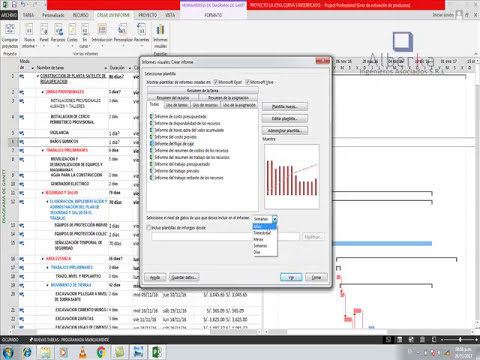Collapse the SEGURIDAD Y SALUD summary task
This screenshot has height=360, width=480.
coord(43,193)
